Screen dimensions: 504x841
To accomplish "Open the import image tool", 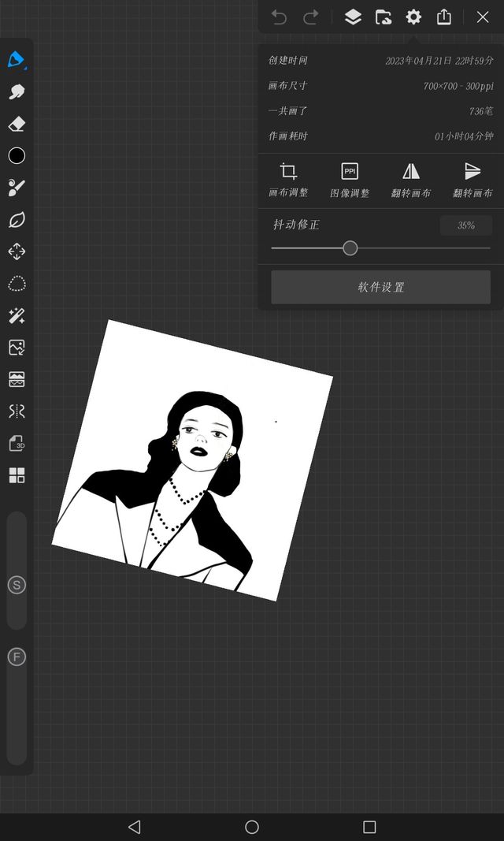I will coord(17,348).
